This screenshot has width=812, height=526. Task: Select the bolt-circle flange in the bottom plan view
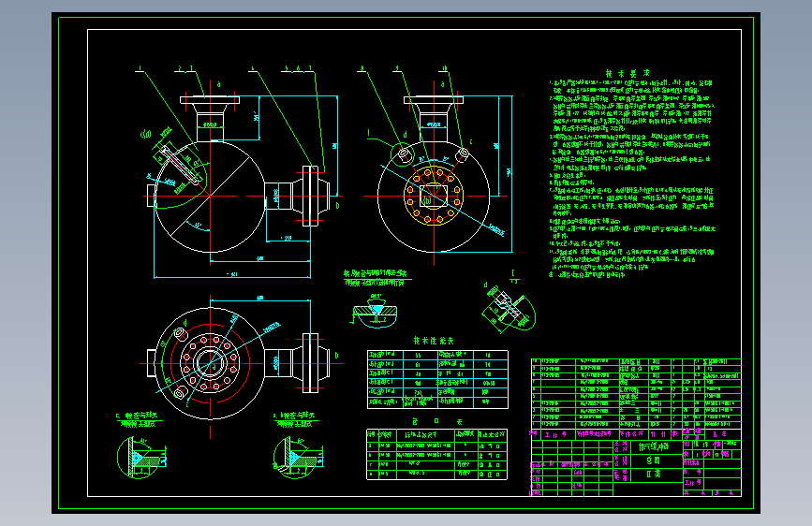[210, 363]
